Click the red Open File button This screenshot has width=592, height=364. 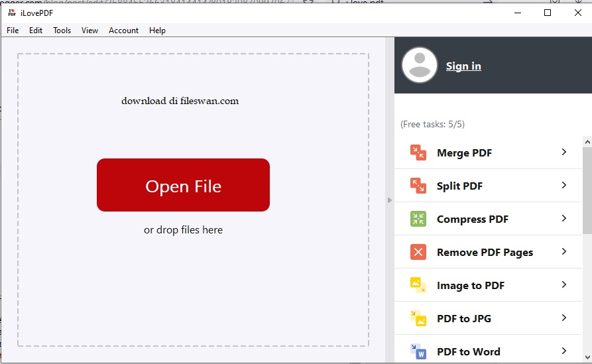(183, 185)
